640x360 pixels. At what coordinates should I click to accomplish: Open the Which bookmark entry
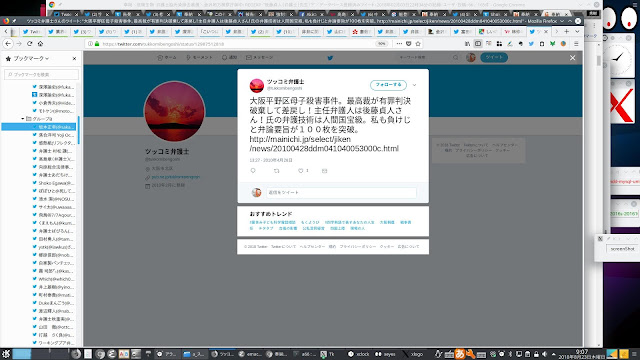(53, 279)
